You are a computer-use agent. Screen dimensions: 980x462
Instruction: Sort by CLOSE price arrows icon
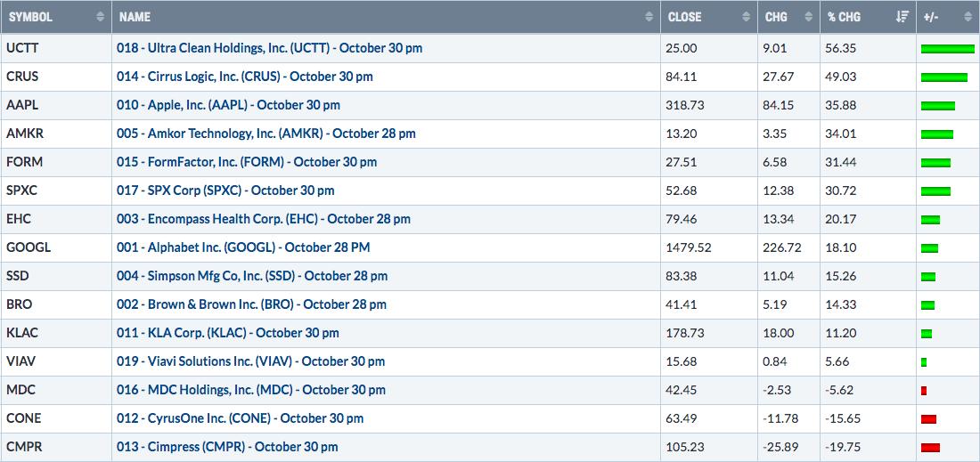[x=747, y=18]
